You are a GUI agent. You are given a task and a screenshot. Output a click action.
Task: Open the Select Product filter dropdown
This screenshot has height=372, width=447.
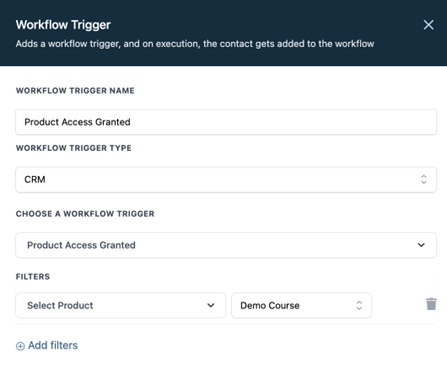pyautogui.click(x=121, y=305)
